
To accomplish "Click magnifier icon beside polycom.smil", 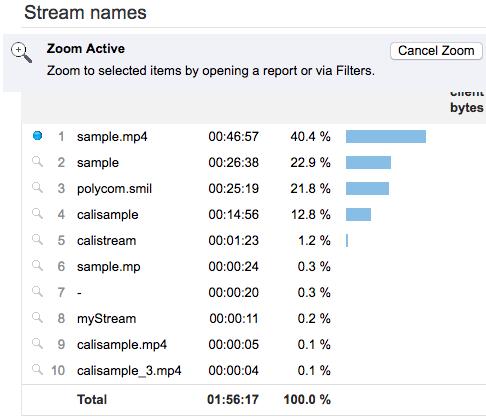I will [x=37, y=188].
